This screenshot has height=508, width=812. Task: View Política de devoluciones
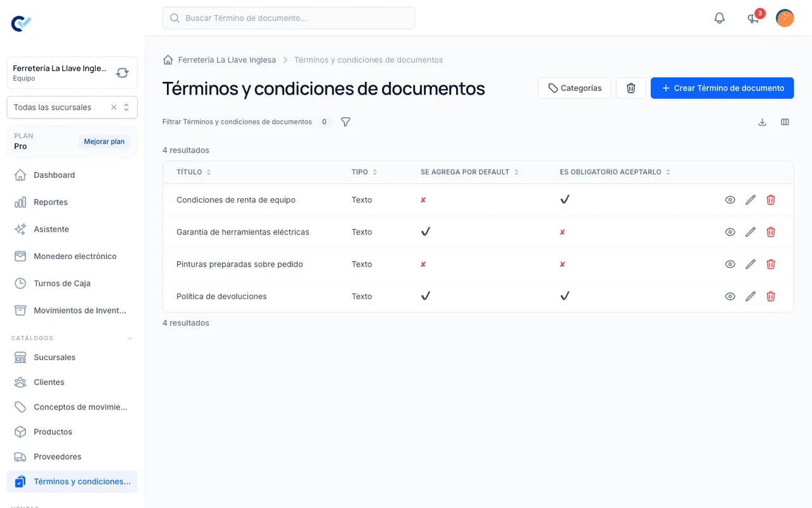pyautogui.click(x=730, y=297)
